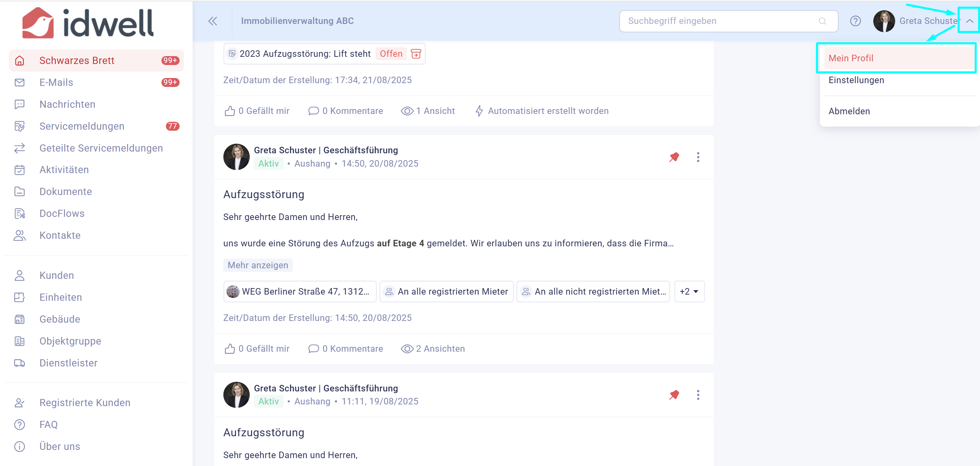Open DocFlows from the sidebar
This screenshot has height=466, width=980.
(x=62, y=213)
